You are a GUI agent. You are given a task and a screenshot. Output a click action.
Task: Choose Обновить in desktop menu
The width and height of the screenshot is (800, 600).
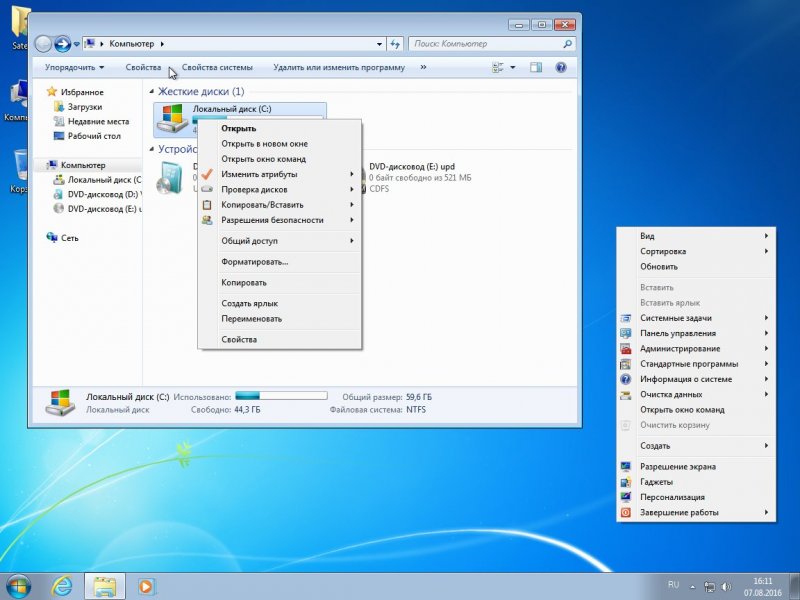696,266
